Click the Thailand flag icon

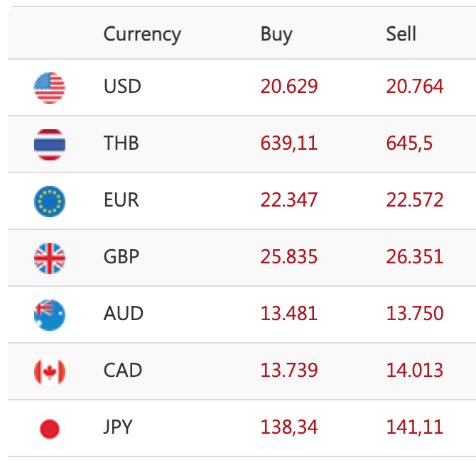coord(50,144)
